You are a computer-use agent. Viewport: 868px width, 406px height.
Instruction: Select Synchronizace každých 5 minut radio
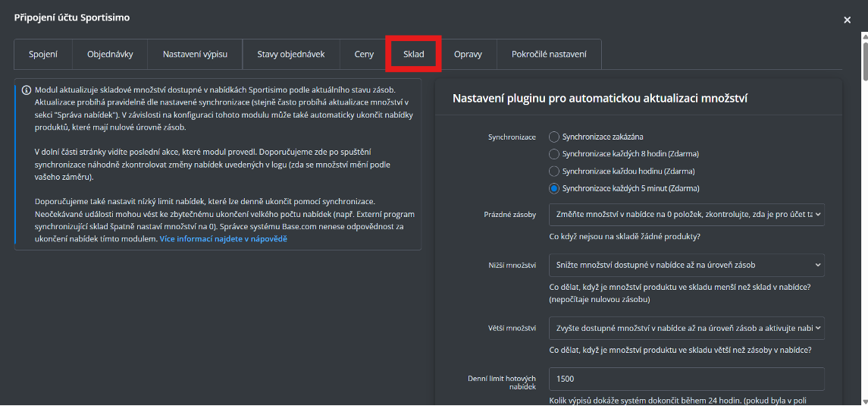553,189
